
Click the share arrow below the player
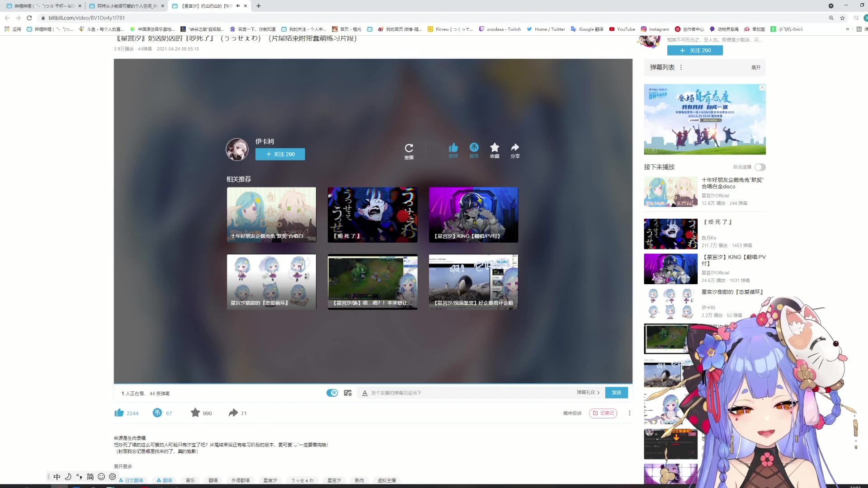click(x=233, y=413)
